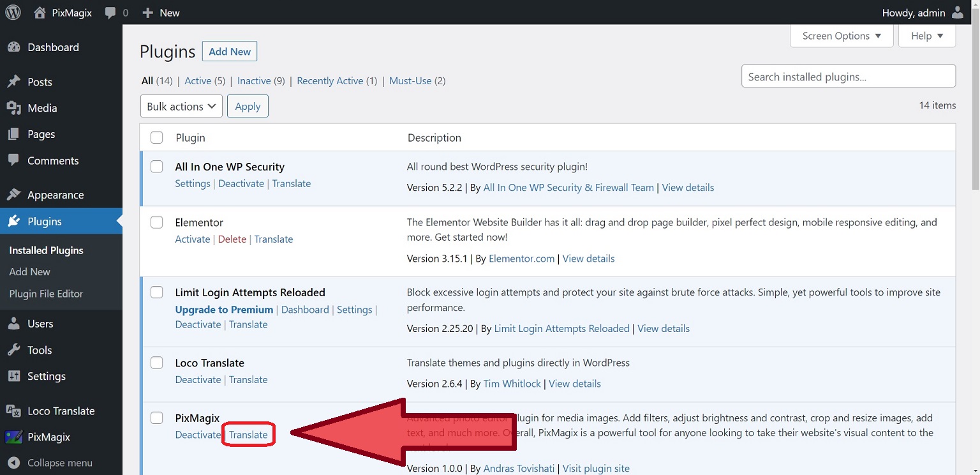This screenshot has height=475, width=980.
Task: Open PixMagix from its sidebar icon
Action: (13, 437)
